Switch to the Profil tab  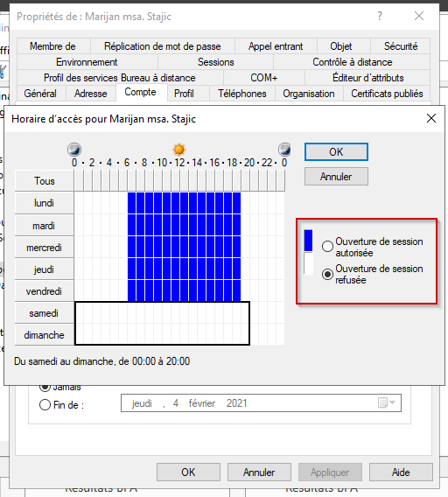184,94
